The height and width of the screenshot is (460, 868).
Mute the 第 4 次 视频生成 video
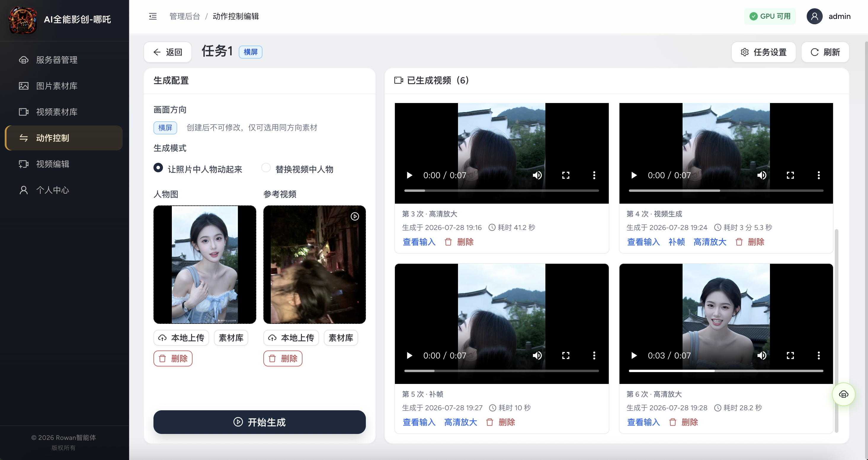coord(762,175)
